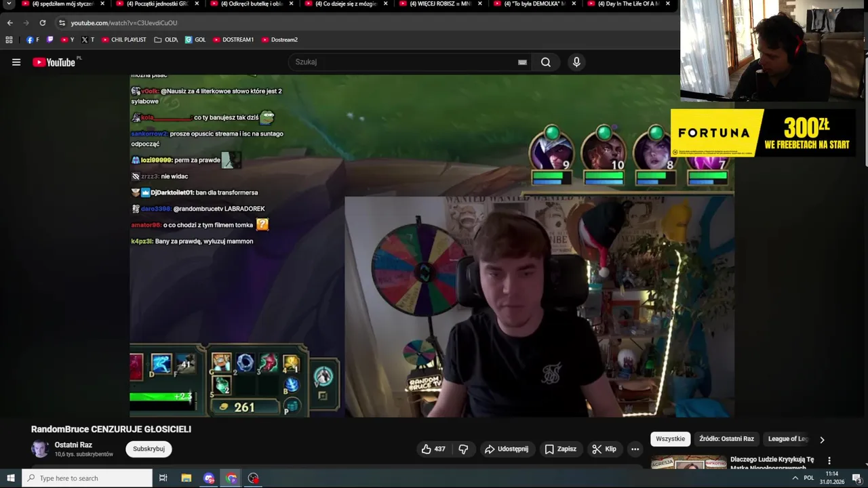
Task: Open the on-screen keyboard icon in search
Action: click(x=522, y=62)
